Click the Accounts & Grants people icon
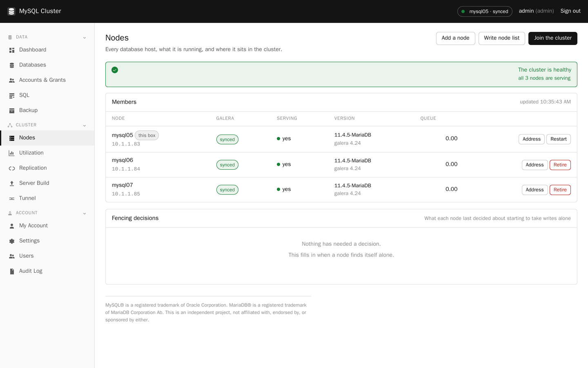Screen dimensions: 588x368 (12, 80)
